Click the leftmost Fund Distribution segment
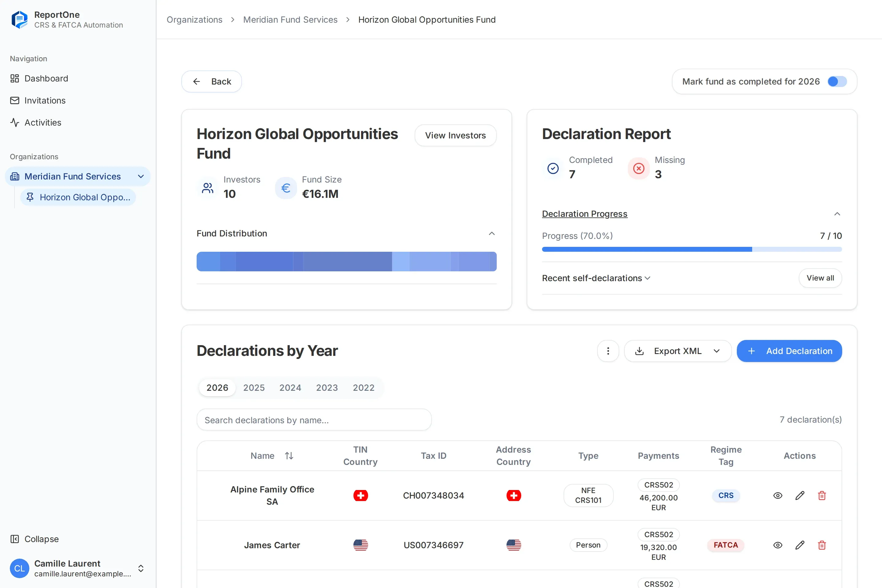This screenshot has width=882, height=588. [208, 261]
